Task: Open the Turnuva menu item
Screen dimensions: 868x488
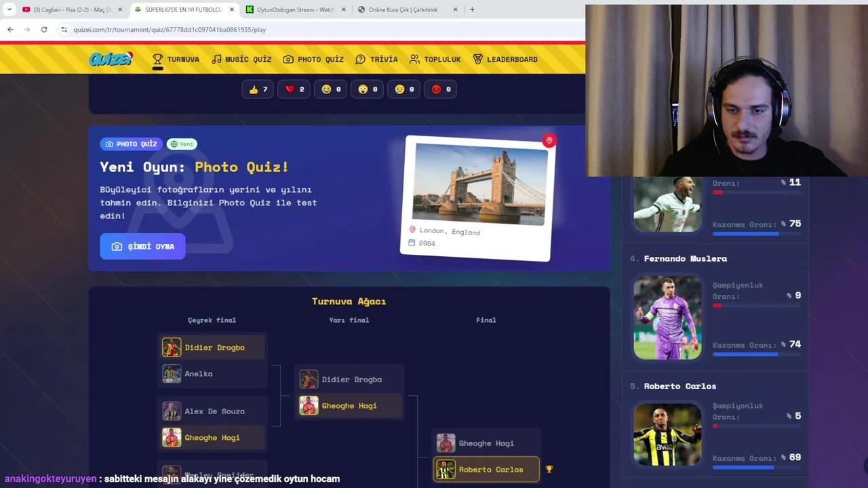Action: (x=176, y=59)
